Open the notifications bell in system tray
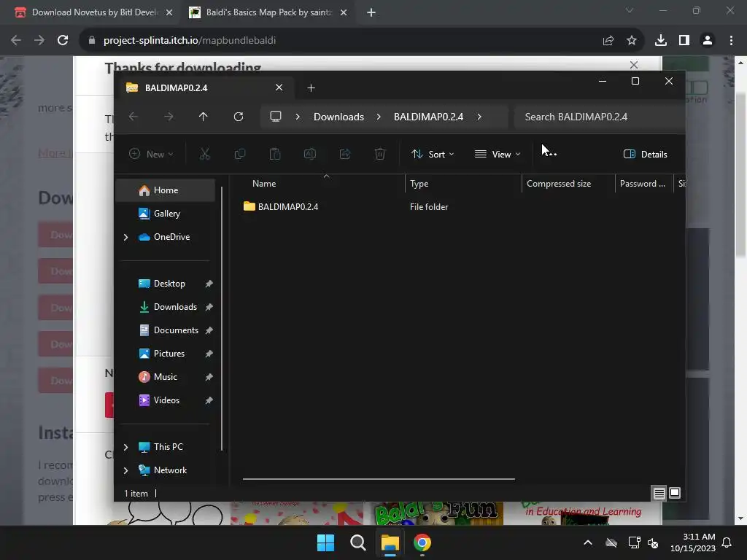747x560 pixels. [727, 542]
